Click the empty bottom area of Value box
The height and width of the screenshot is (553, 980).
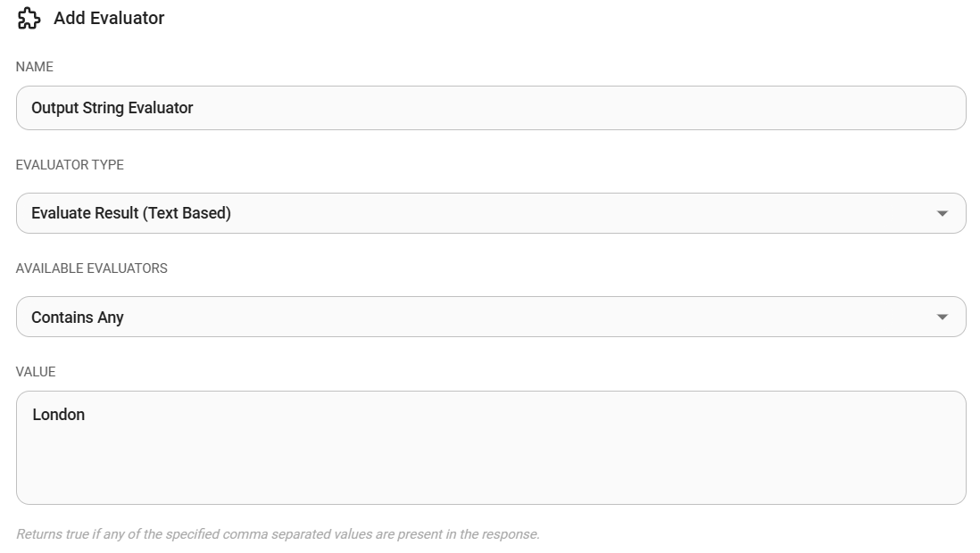point(491,482)
